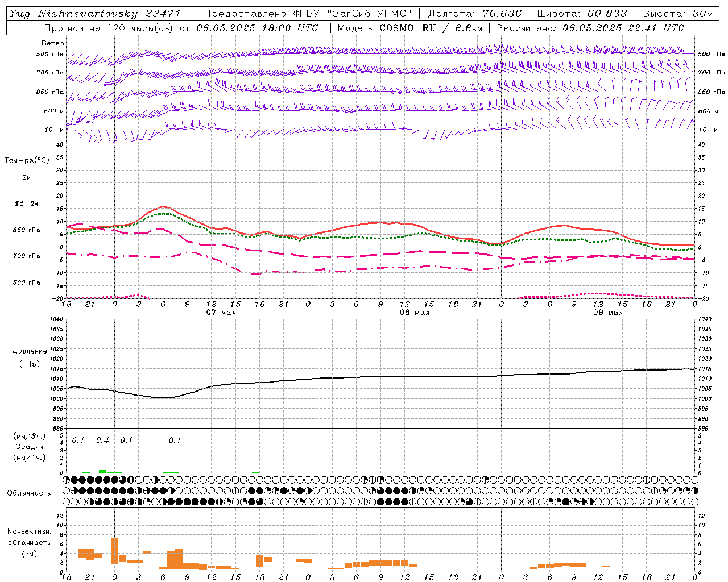Click the 07 мая date label
Viewport: 728px width, 582px height.
point(221,313)
